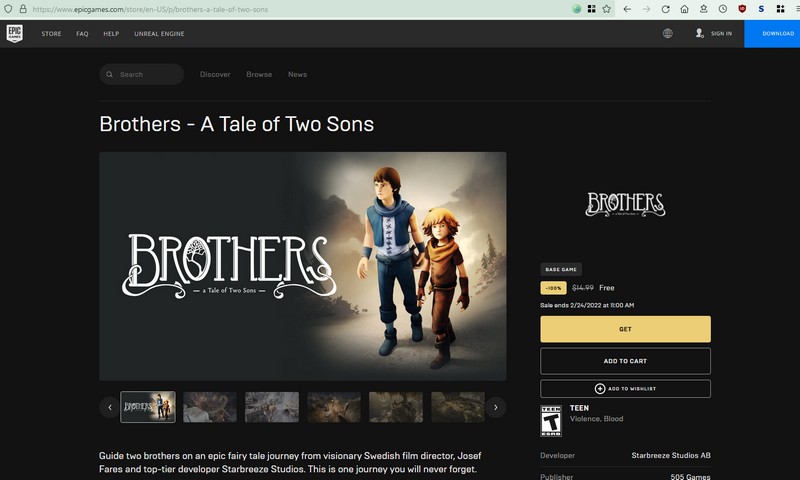Show next screenshot thumbnails with right arrow

coord(494,407)
